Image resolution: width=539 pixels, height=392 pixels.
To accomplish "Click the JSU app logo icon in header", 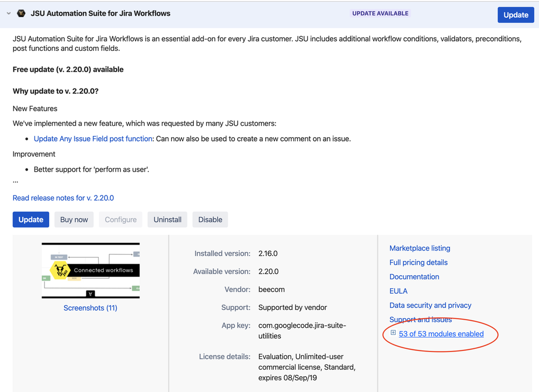I will click(x=21, y=13).
